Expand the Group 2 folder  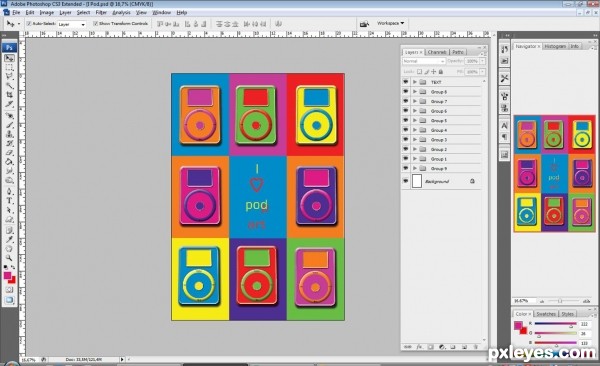415,149
